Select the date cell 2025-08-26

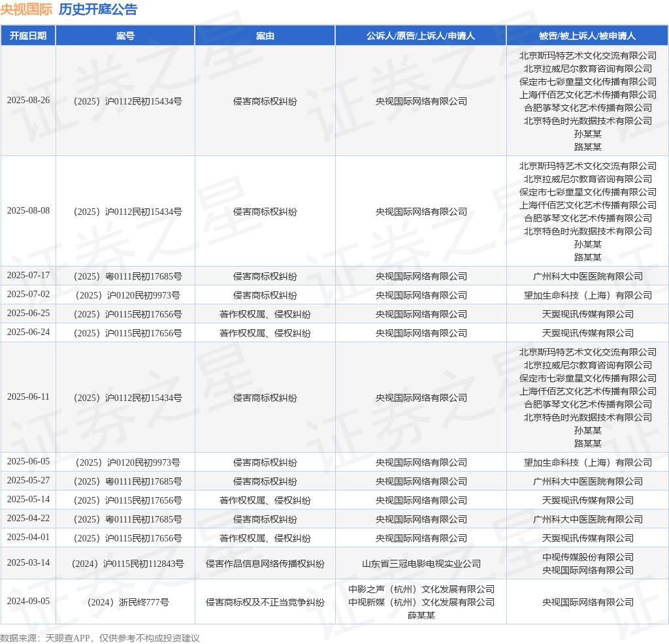pos(28,100)
